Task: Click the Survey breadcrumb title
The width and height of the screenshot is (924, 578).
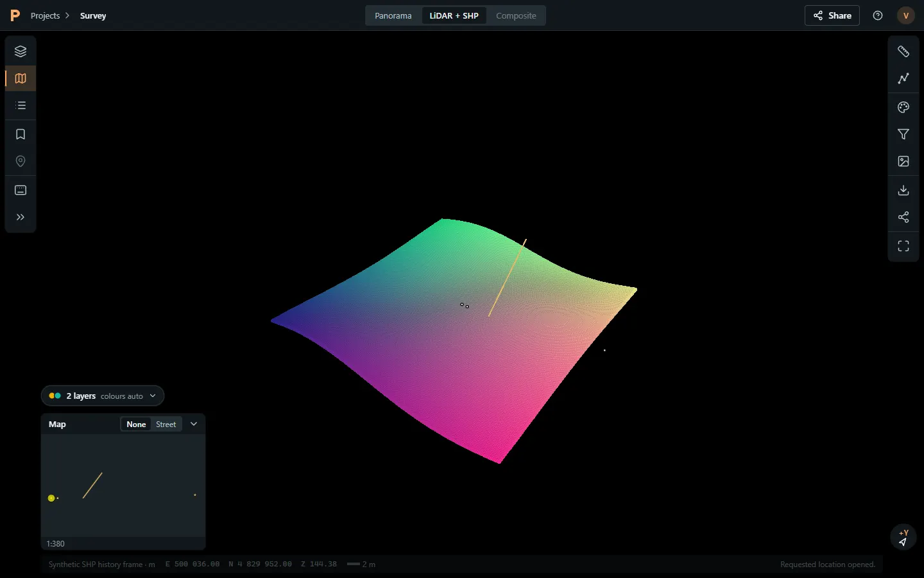Action: click(x=93, y=15)
